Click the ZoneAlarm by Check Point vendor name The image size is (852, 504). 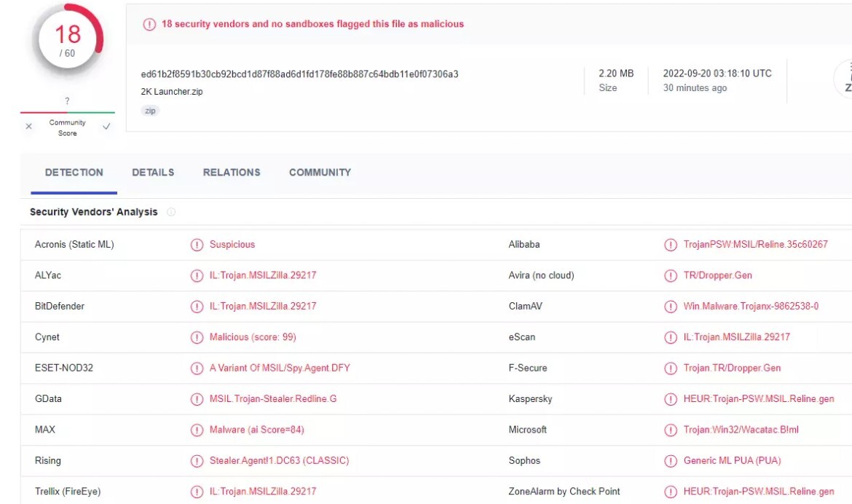point(564,492)
